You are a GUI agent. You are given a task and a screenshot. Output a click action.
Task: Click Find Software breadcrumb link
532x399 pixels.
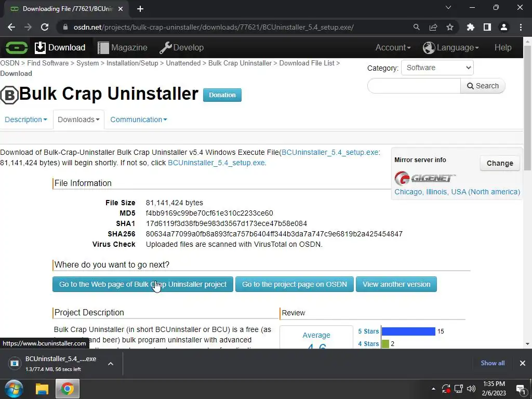click(48, 63)
